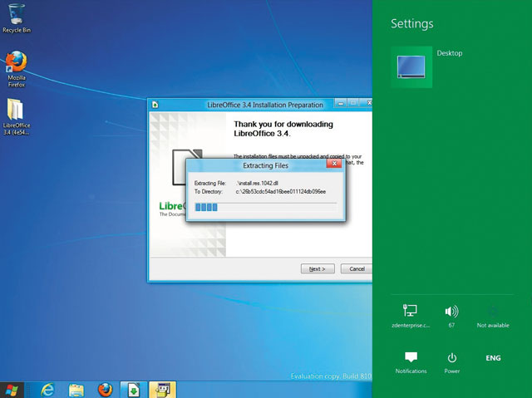The height and width of the screenshot is (398, 532).
Task: Click the LibreOffice 3.4 Installation Preparation title
Action: 265,105
